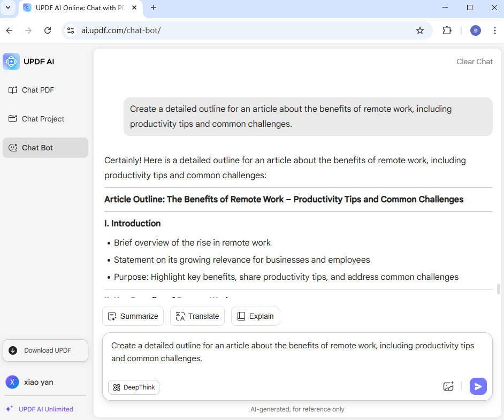
Task: Click the Explain button
Action: pos(255,316)
